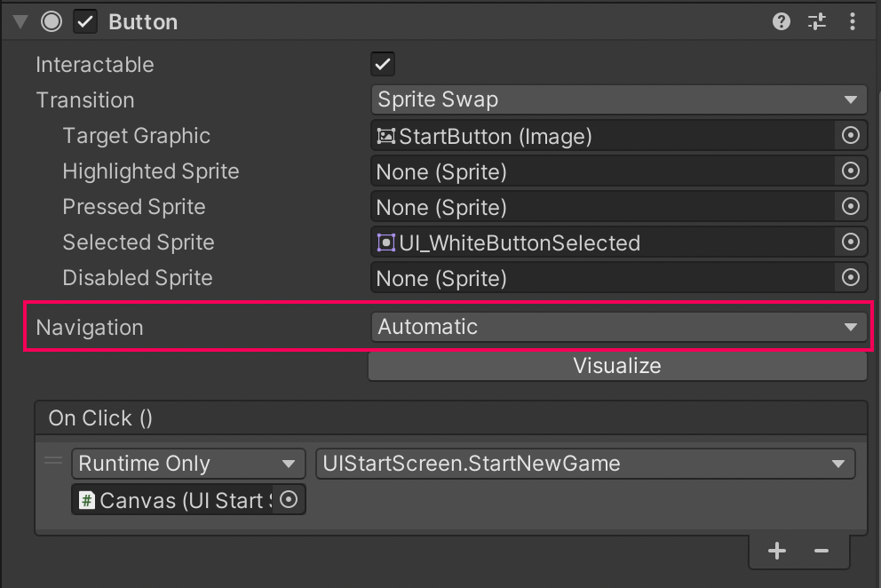Add a new On Click event

coord(777,552)
